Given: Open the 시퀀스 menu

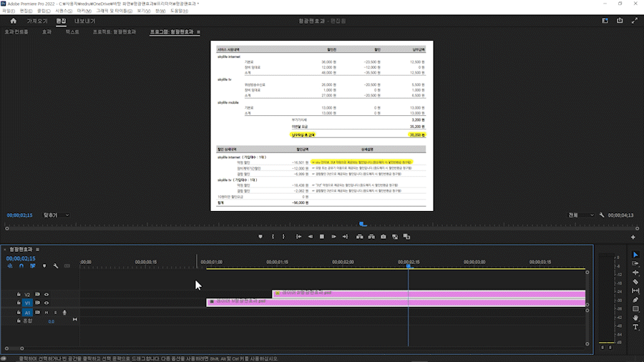Looking at the screenshot, I should click(64, 11).
